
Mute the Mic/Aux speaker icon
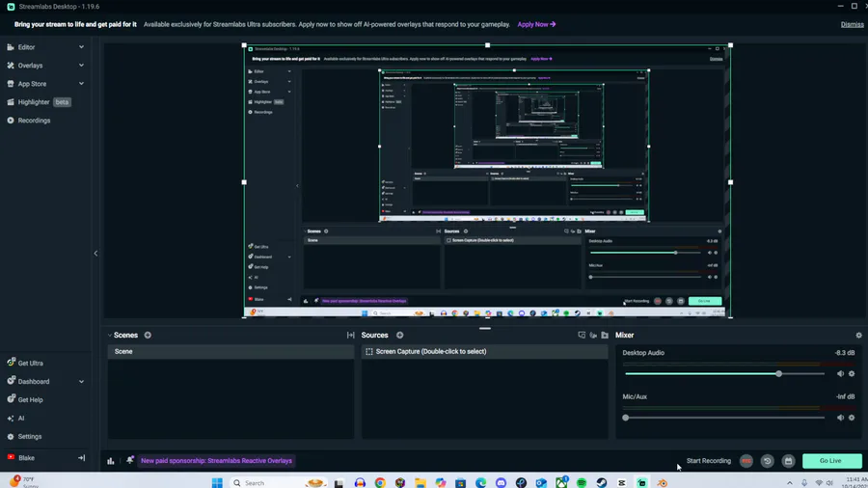coord(840,418)
